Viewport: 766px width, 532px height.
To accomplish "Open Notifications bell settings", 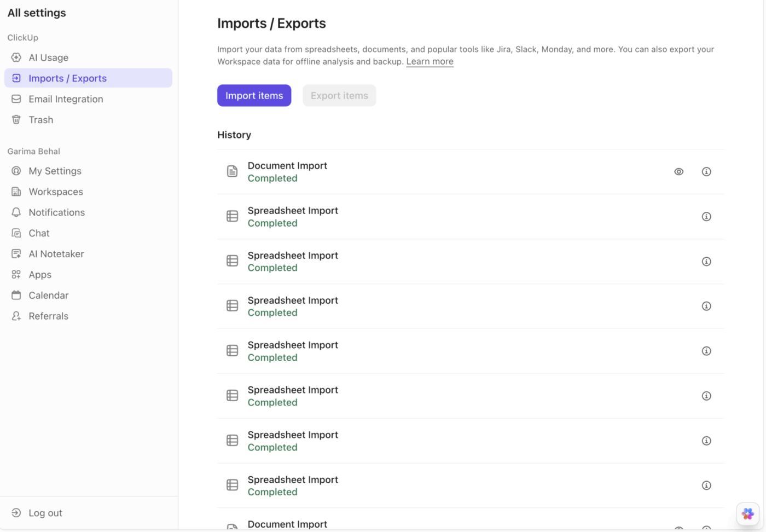I will coord(56,212).
